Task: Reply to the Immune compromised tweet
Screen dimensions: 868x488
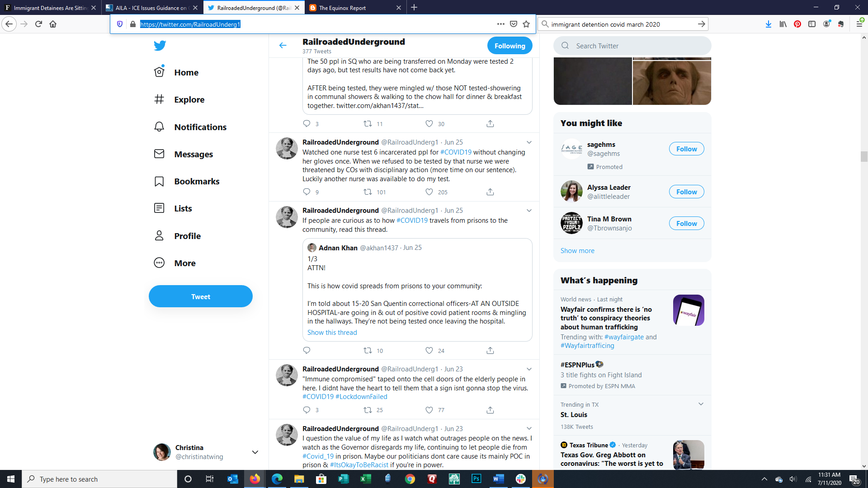Action: pos(307,410)
